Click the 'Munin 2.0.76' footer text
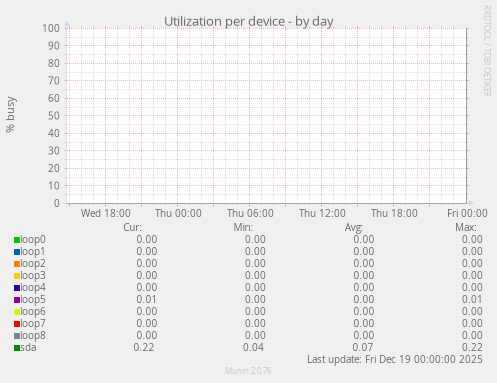The width and height of the screenshot is (497, 383). pyautogui.click(x=248, y=371)
